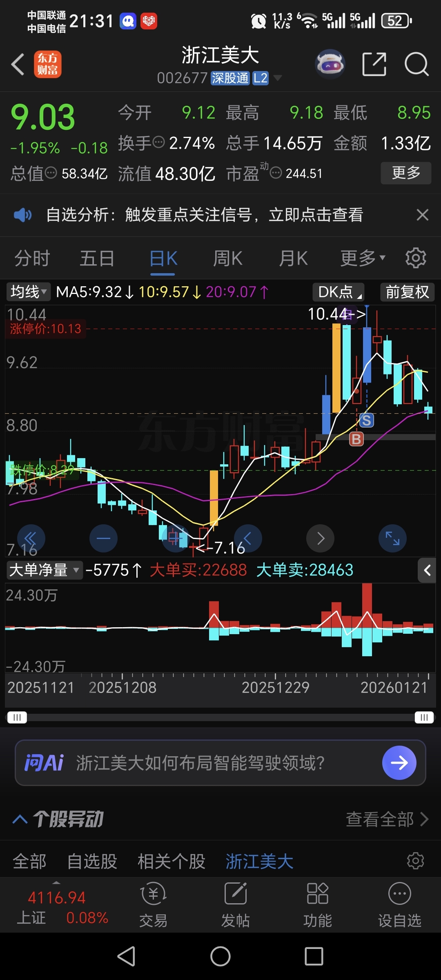This screenshot has width=441, height=980.
Task: Open the search magnifier icon
Action: coord(416,64)
